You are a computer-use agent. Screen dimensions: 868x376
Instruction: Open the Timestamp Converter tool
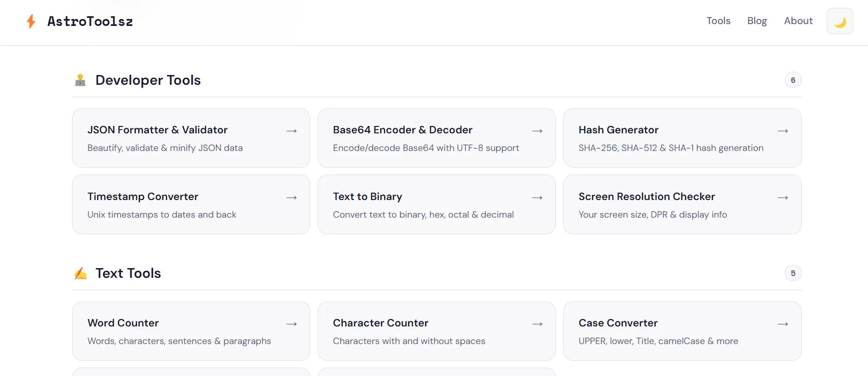[x=191, y=204]
